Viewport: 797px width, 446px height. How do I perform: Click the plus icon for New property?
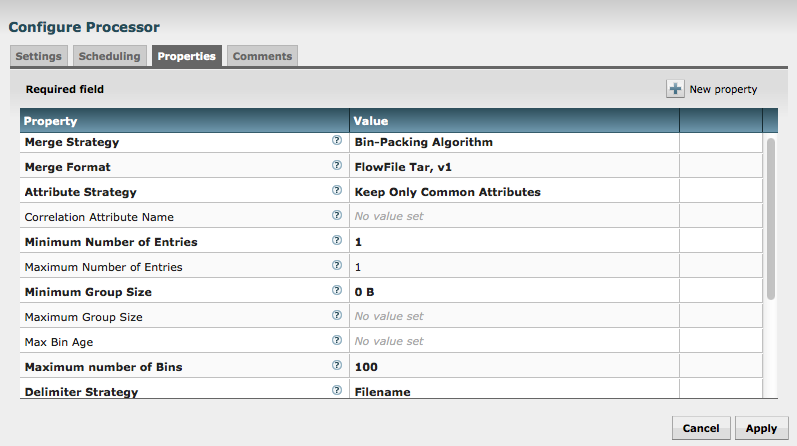[676, 89]
